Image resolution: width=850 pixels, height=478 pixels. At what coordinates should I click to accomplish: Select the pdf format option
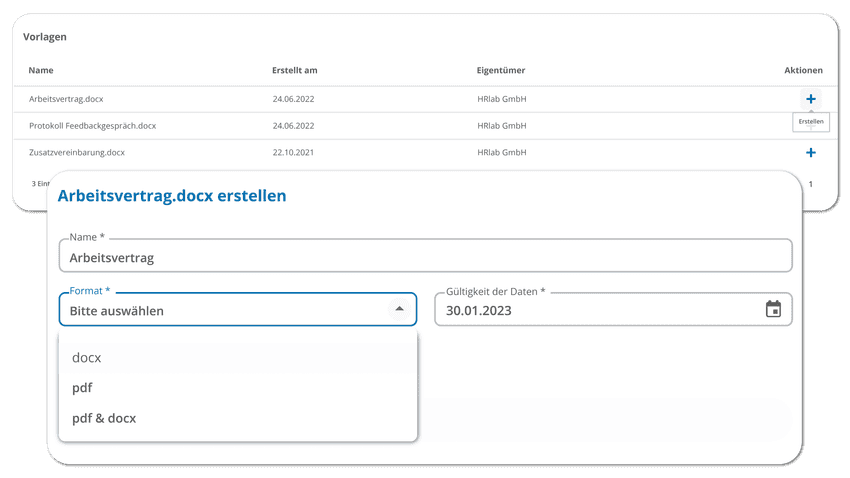(238, 388)
